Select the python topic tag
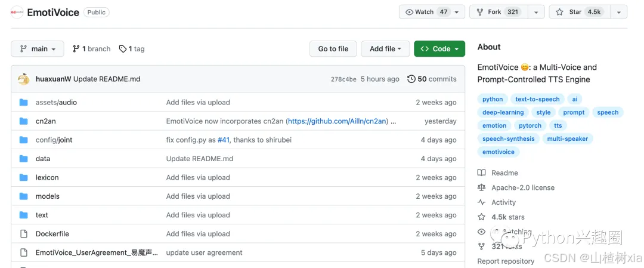This screenshot has width=644, height=268. [493, 99]
